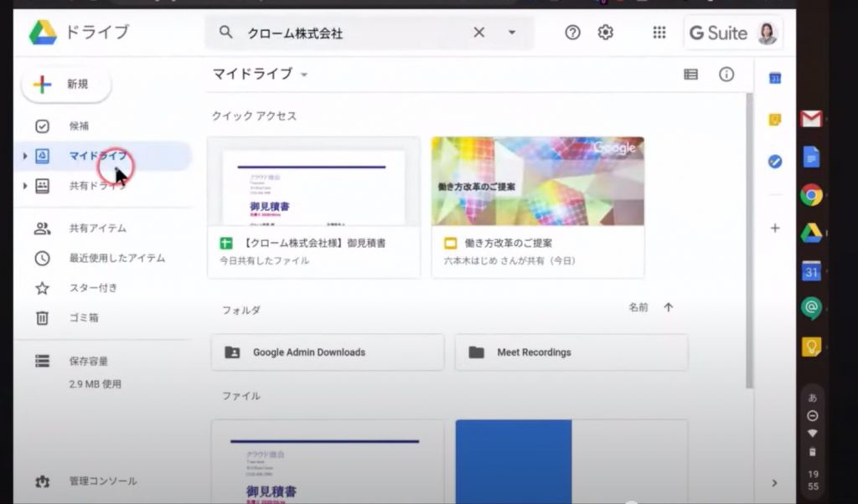Collapse side panel chevron arrow
Image resolution: width=858 pixels, height=504 pixels.
point(774,483)
